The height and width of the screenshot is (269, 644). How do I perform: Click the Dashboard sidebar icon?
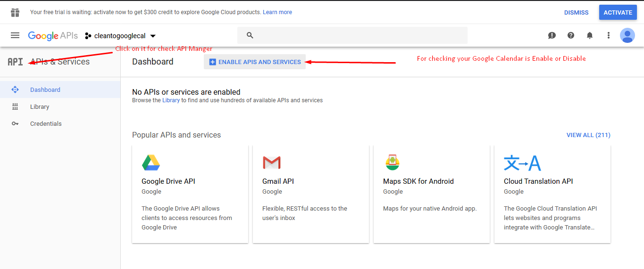(15, 90)
